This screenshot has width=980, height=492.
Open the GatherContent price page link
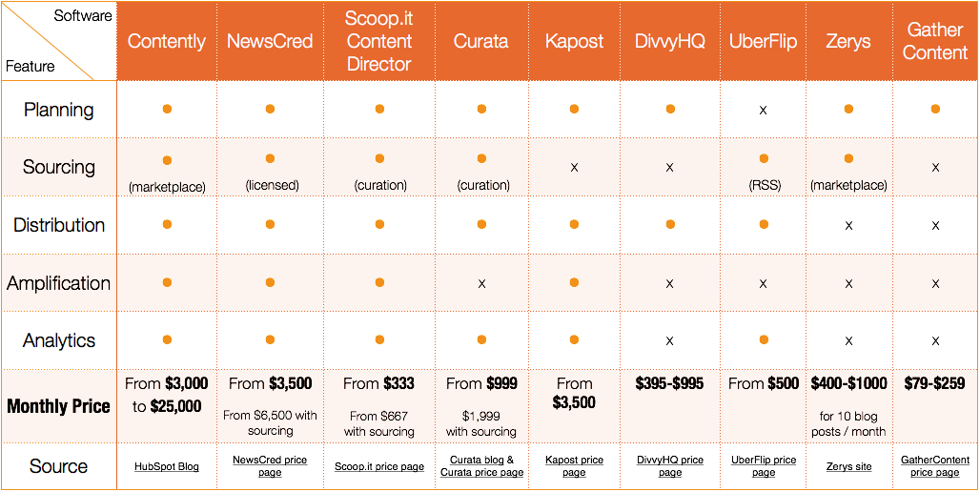[935, 466]
